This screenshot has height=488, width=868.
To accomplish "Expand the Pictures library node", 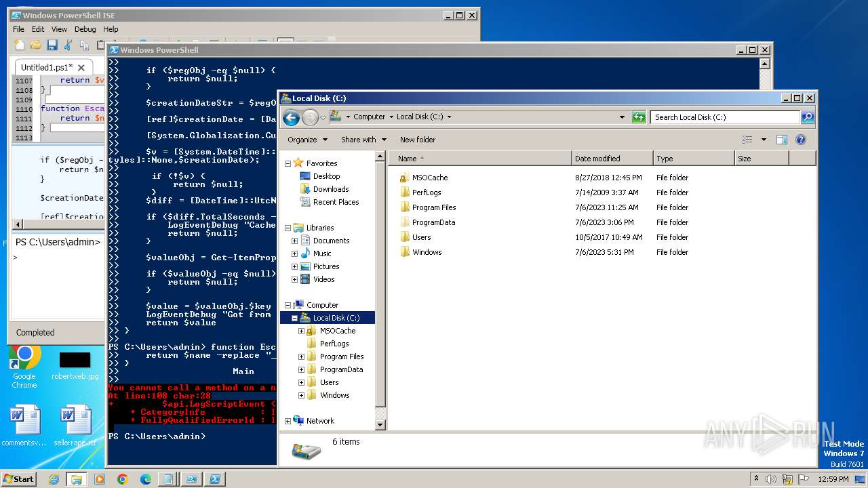I will (294, 266).
